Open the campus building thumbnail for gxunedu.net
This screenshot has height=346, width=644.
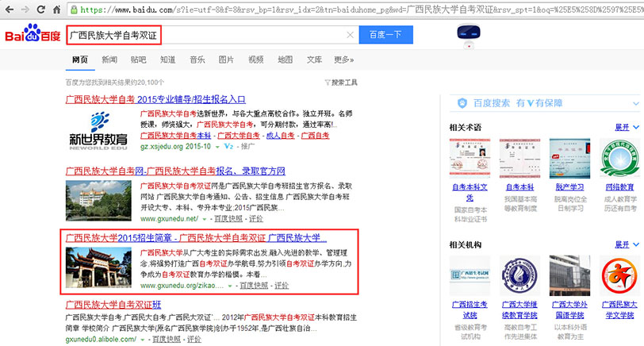pyautogui.click(x=98, y=201)
